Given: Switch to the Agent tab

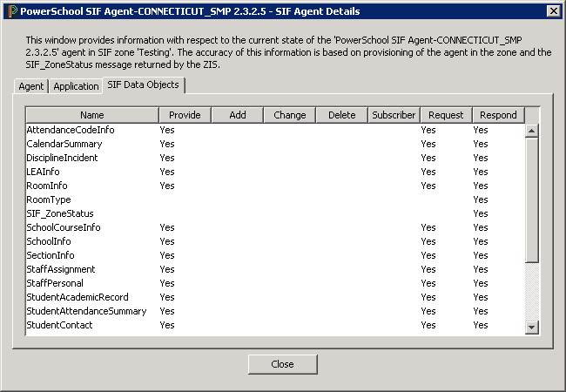Looking at the screenshot, I should (x=31, y=86).
